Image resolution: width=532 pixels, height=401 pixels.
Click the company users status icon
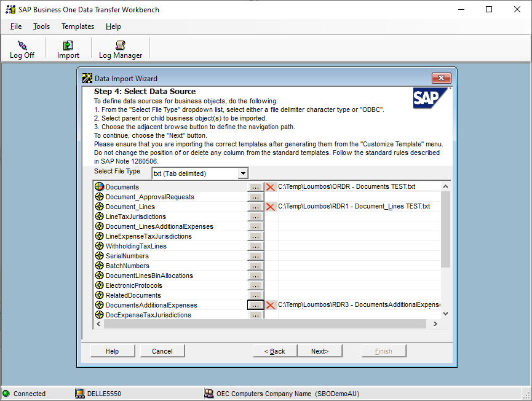point(208,394)
